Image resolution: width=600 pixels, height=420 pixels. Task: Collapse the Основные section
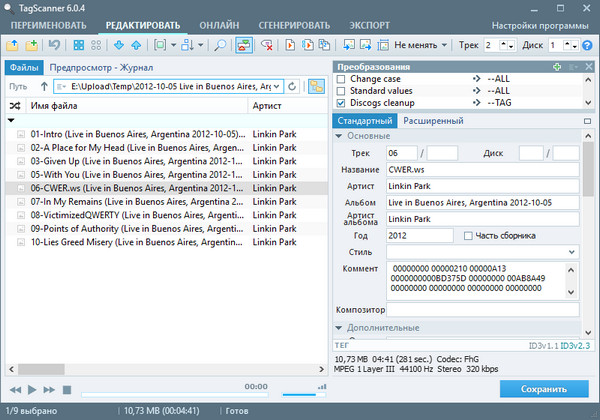tap(338, 136)
